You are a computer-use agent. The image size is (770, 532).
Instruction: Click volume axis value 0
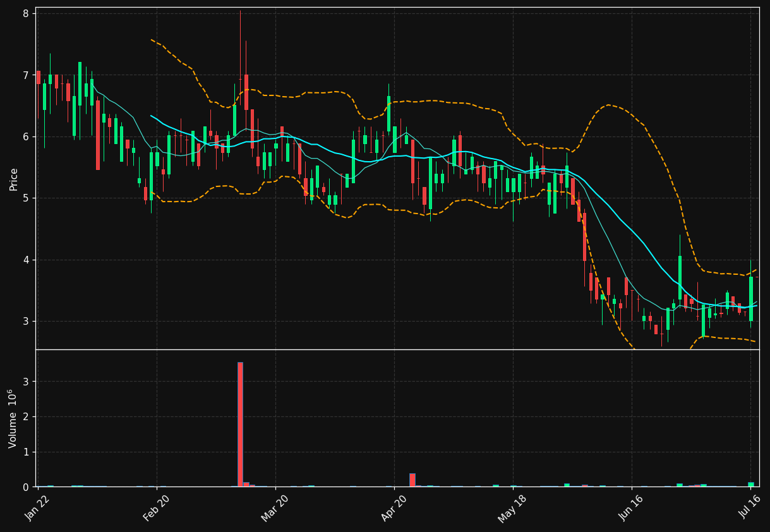[26, 487]
